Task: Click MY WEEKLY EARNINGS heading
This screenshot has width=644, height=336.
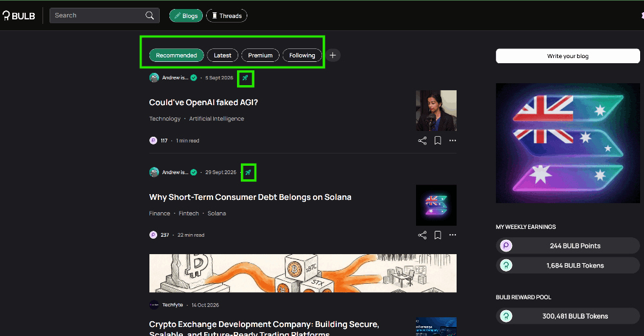Action: click(526, 227)
